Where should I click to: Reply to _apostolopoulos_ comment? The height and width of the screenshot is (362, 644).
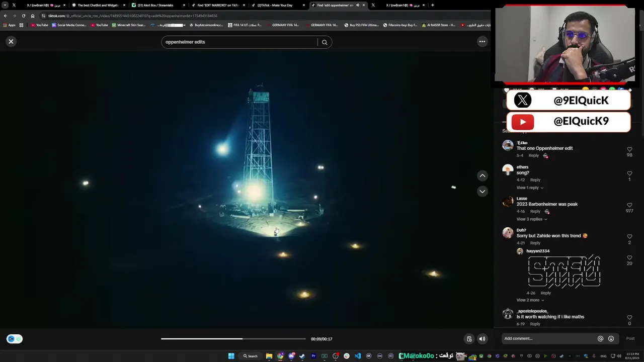coord(535,324)
